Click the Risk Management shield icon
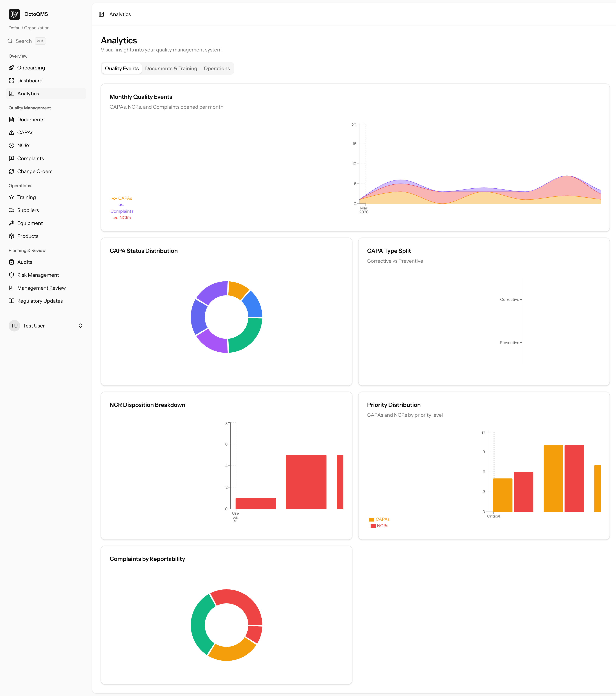This screenshot has width=616, height=696. click(12, 275)
